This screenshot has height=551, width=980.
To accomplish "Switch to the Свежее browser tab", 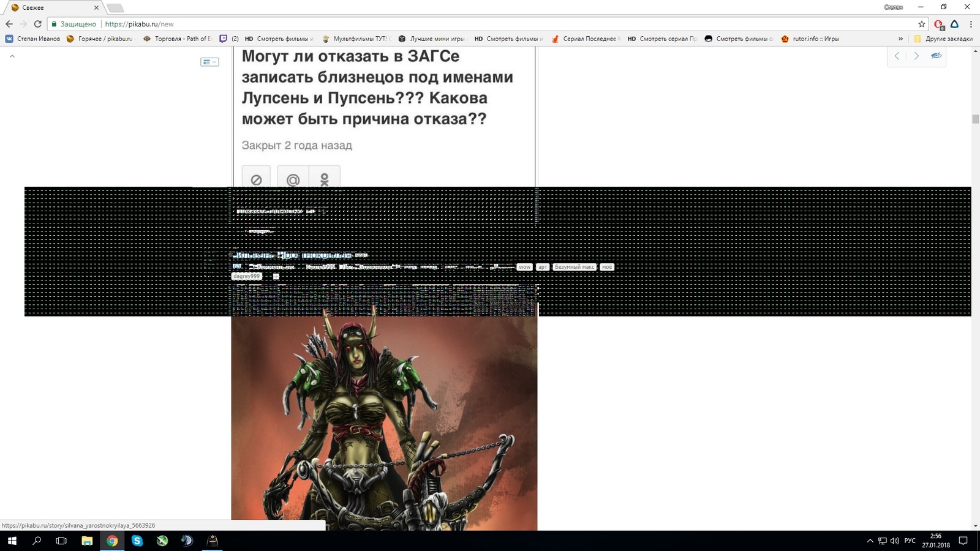I will pyautogui.click(x=52, y=7).
